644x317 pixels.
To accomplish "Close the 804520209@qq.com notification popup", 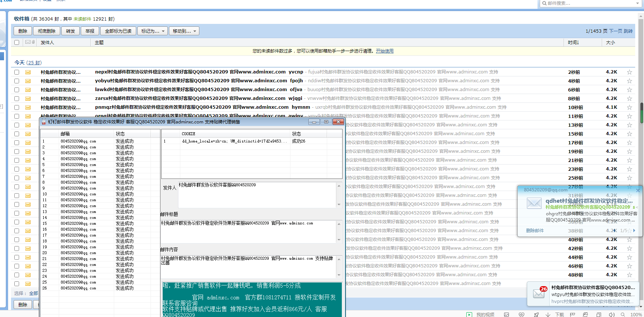I will point(638,190).
